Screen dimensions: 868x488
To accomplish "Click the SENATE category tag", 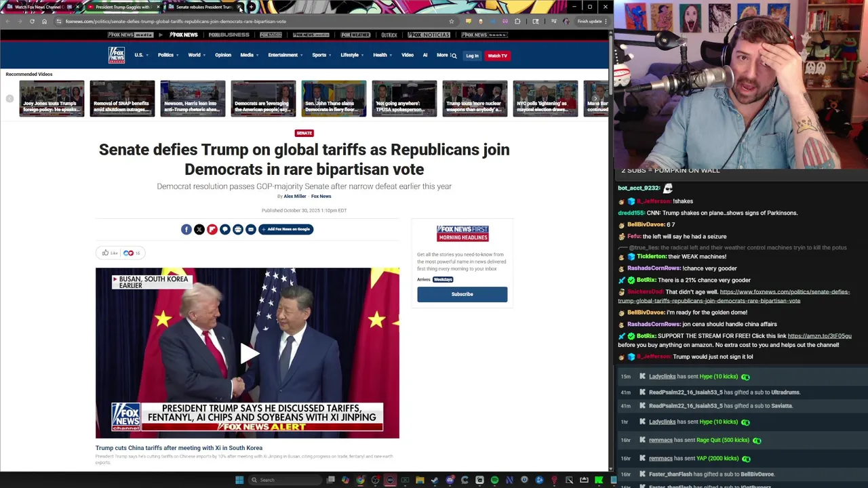I will (304, 133).
